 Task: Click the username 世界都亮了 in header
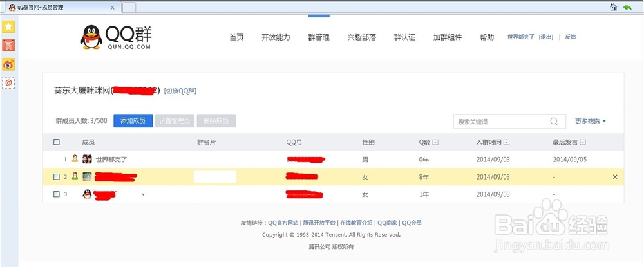pyautogui.click(x=521, y=37)
